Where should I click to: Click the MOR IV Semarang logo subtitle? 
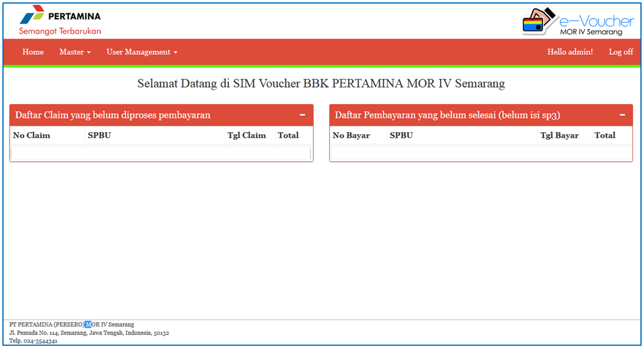pyautogui.click(x=591, y=32)
